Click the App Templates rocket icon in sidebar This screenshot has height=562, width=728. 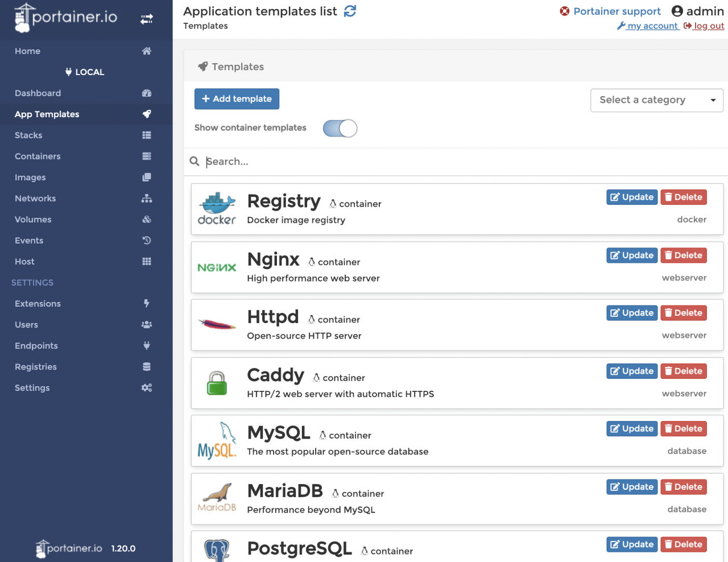pyautogui.click(x=147, y=114)
